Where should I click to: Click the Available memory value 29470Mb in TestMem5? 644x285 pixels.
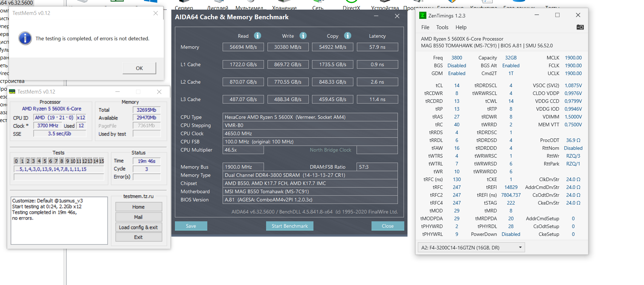pos(146,117)
